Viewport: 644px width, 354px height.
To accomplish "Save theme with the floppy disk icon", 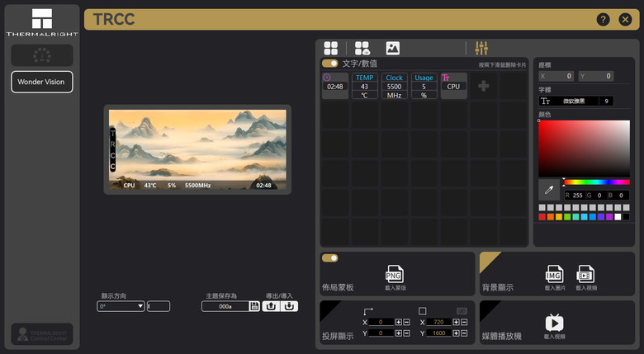I will [254, 306].
